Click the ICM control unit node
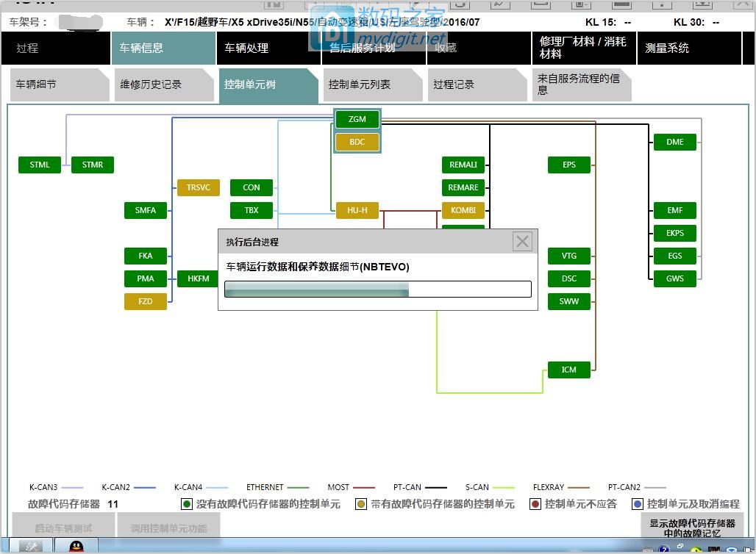 568,369
